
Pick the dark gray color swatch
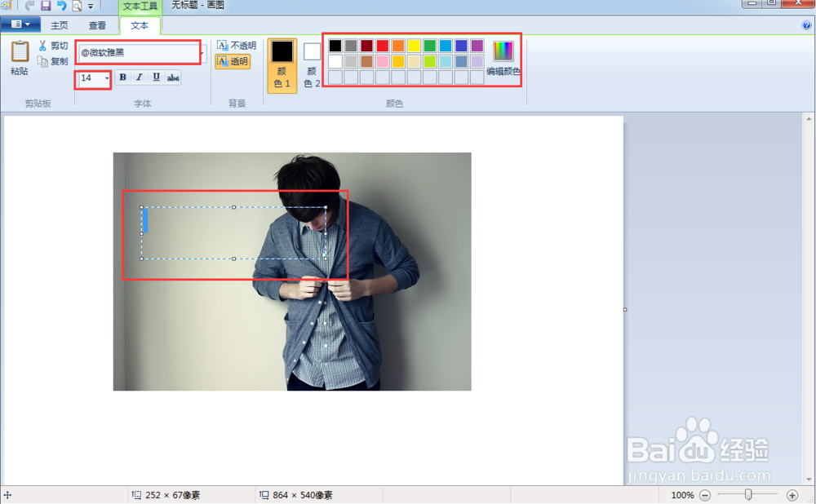(x=351, y=46)
